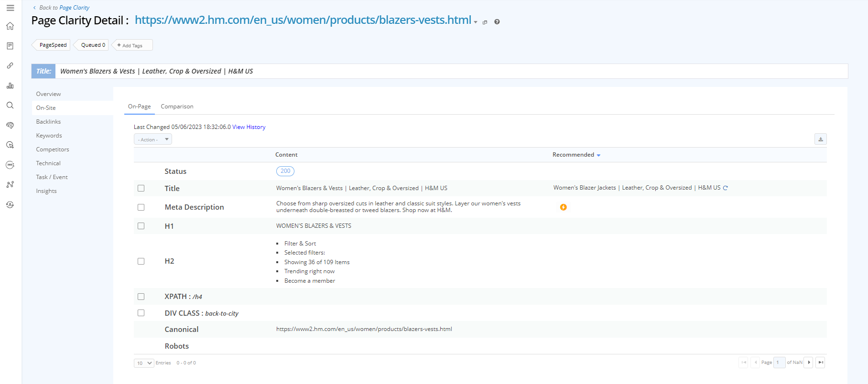Click the download export icon
Image resolution: width=868 pixels, height=384 pixels.
[x=820, y=139]
